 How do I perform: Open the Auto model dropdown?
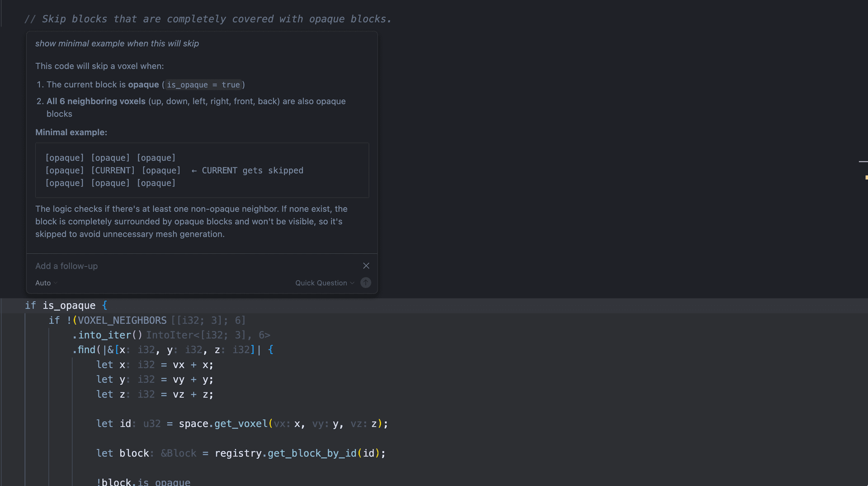pos(46,283)
